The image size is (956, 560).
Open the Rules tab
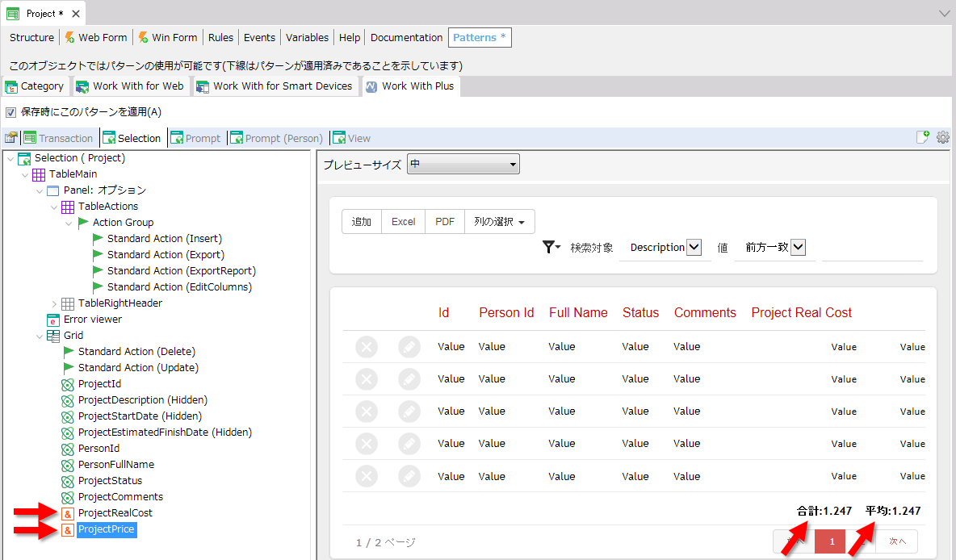point(220,37)
